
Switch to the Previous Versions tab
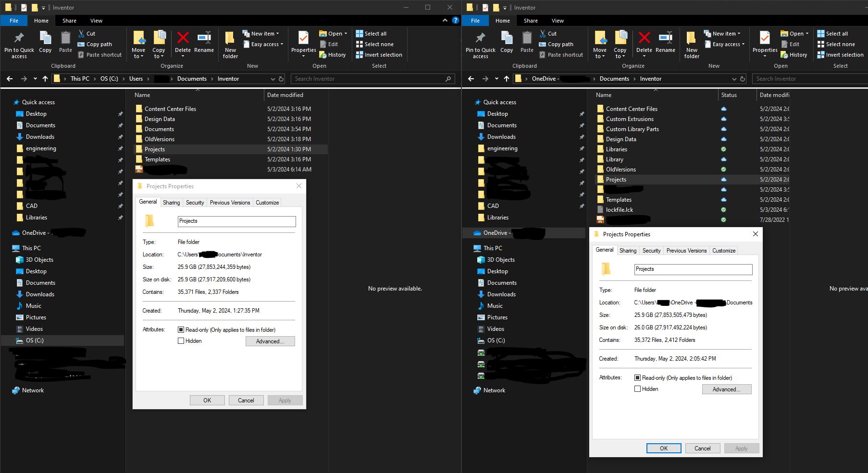point(230,202)
